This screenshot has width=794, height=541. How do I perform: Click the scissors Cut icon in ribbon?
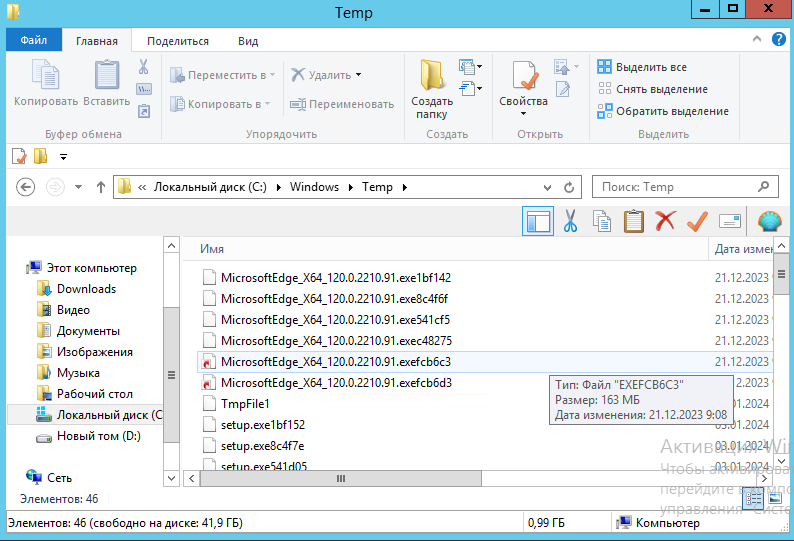[x=144, y=66]
